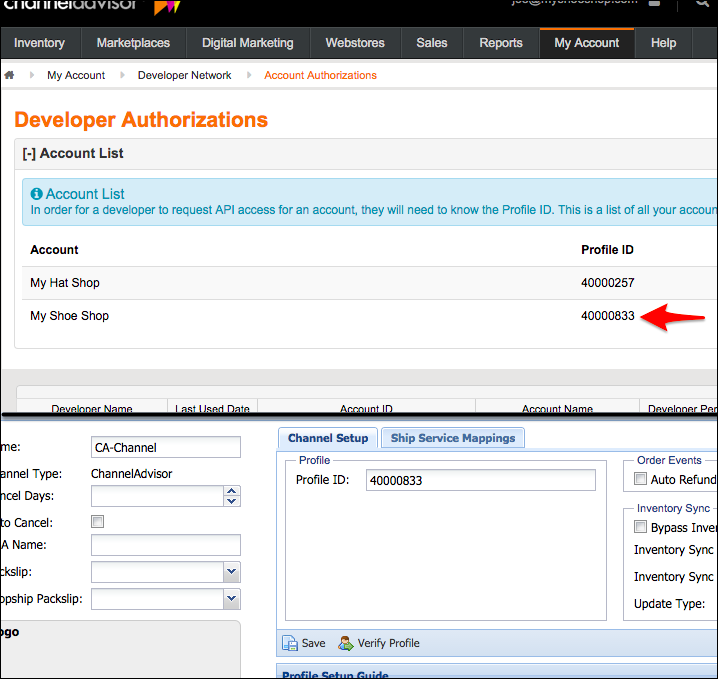Click the Developer Authorizations heading

pyautogui.click(x=141, y=120)
